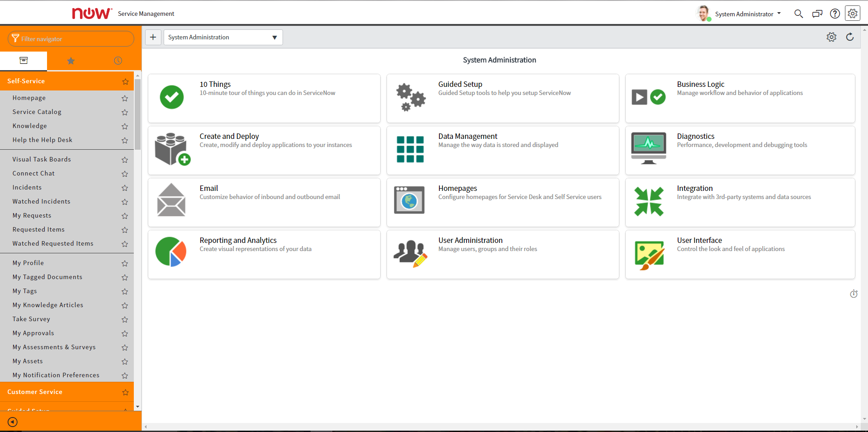Toggle favorite star for Connect Chat
This screenshot has width=868, height=432.
pyautogui.click(x=125, y=174)
